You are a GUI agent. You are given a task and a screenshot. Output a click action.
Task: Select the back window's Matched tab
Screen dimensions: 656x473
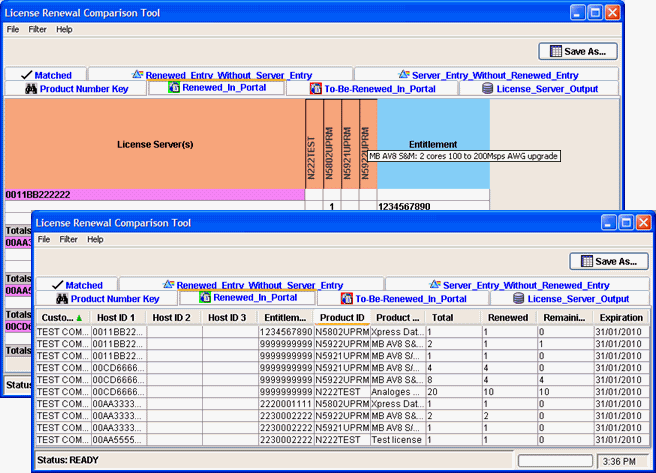[45, 75]
